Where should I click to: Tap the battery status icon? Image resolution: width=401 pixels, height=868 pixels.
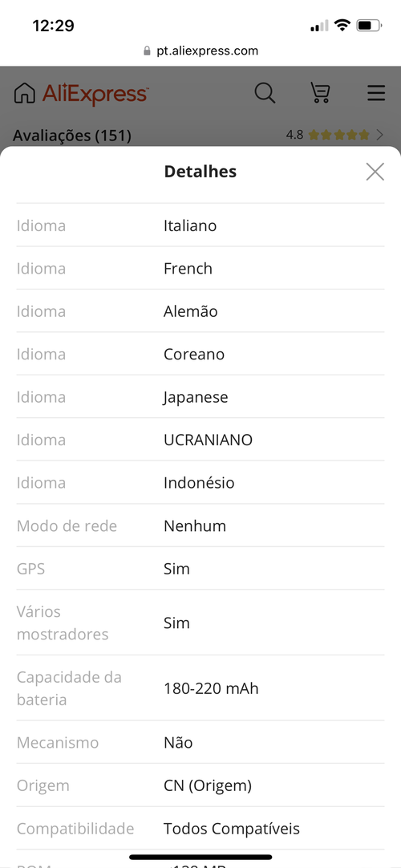point(369,26)
